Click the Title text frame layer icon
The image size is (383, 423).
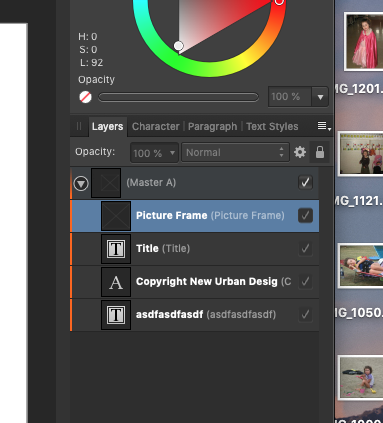coord(116,249)
